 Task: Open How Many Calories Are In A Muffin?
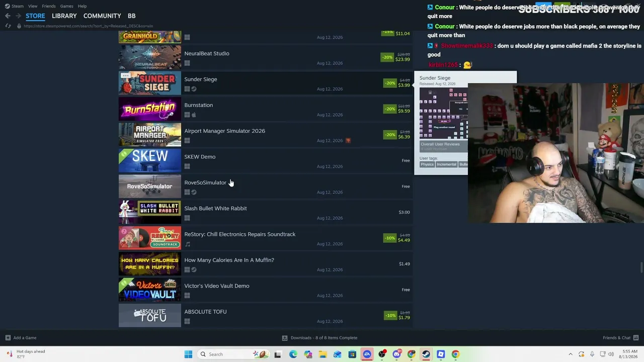266,264
